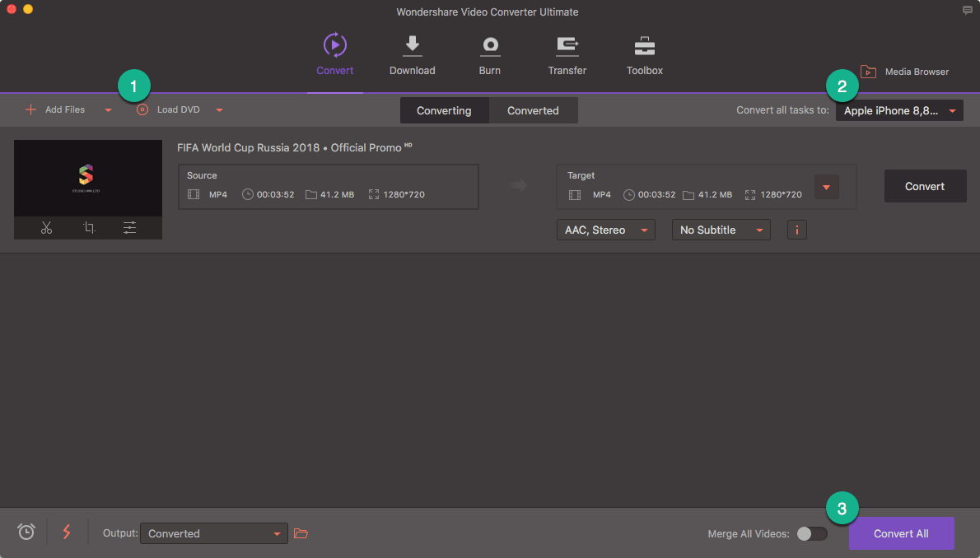
Task: Open the Media Browser
Action: coord(904,72)
